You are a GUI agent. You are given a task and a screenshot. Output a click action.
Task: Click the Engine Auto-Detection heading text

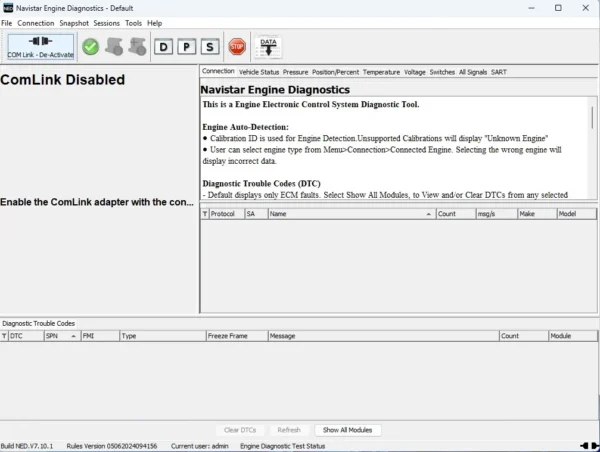[x=245, y=127]
